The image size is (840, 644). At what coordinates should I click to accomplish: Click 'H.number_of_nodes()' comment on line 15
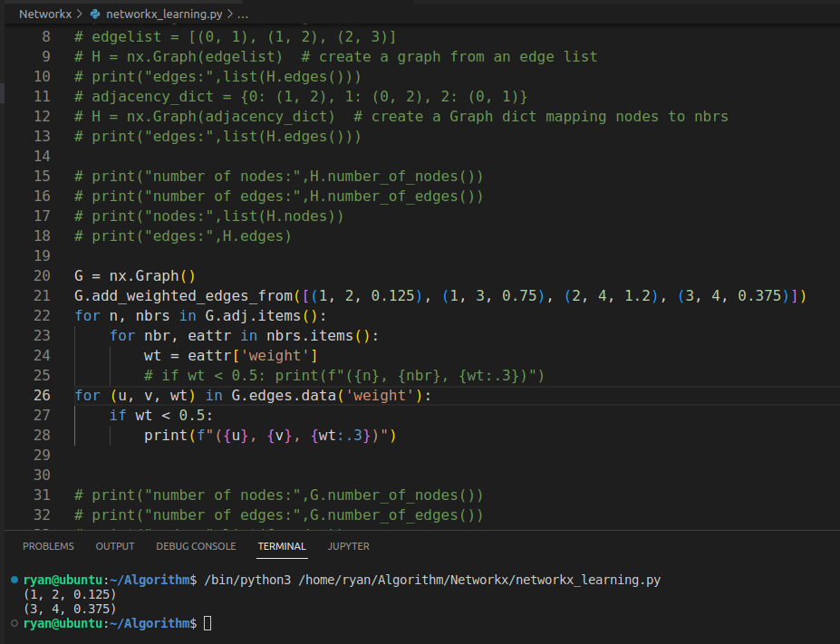(391, 176)
